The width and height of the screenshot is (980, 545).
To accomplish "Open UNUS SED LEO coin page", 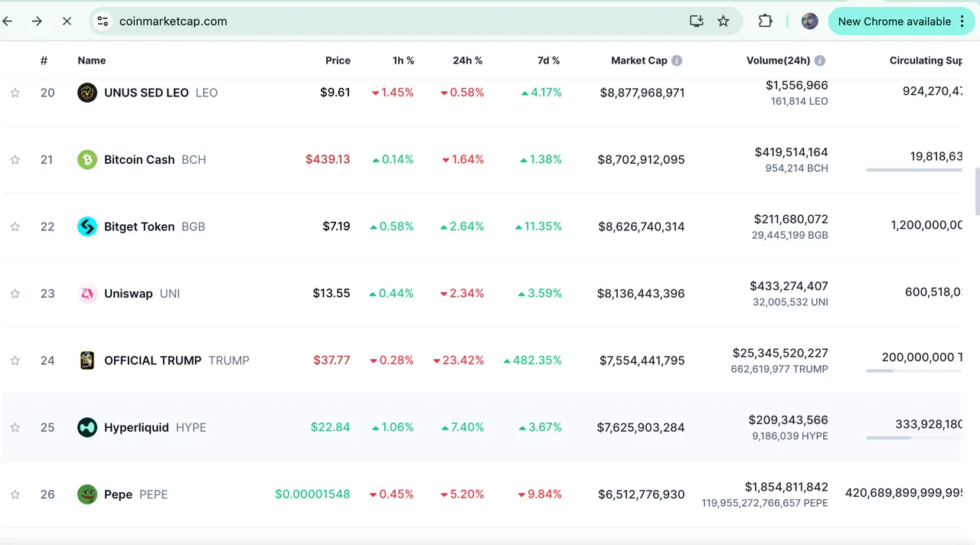I will point(146,93).
